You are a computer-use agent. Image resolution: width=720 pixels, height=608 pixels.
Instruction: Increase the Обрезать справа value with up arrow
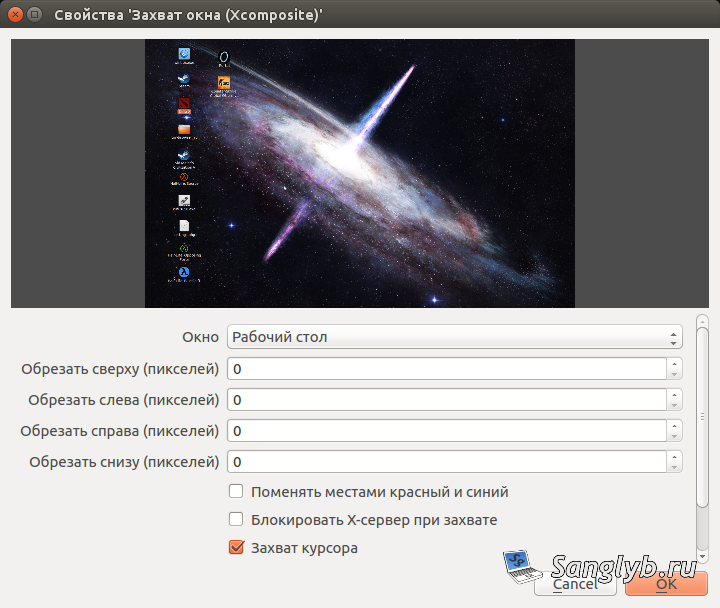pyautogui.click(x=674, y=425)
